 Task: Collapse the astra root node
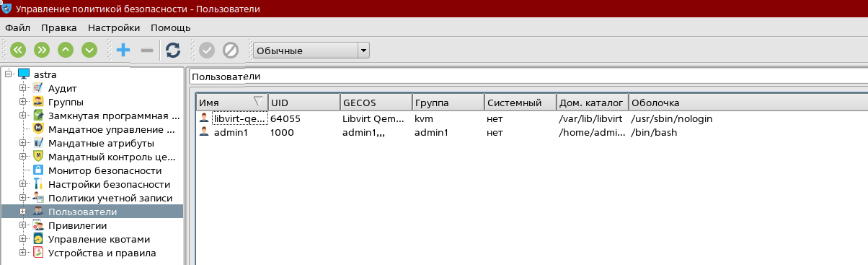(x=9, y=74)
